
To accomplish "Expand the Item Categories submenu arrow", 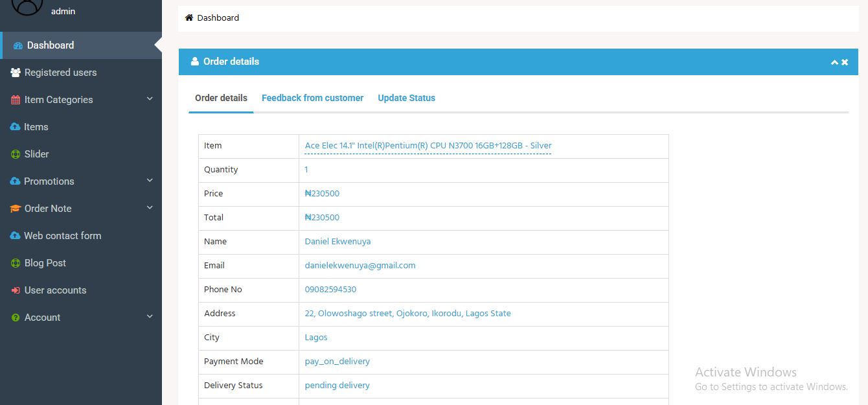I will (x=150, y=99).
